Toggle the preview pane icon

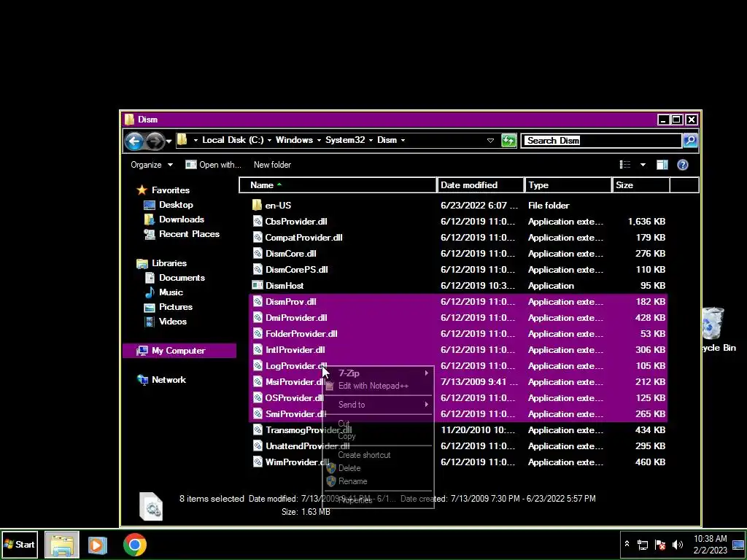click(x=662, y=165)
